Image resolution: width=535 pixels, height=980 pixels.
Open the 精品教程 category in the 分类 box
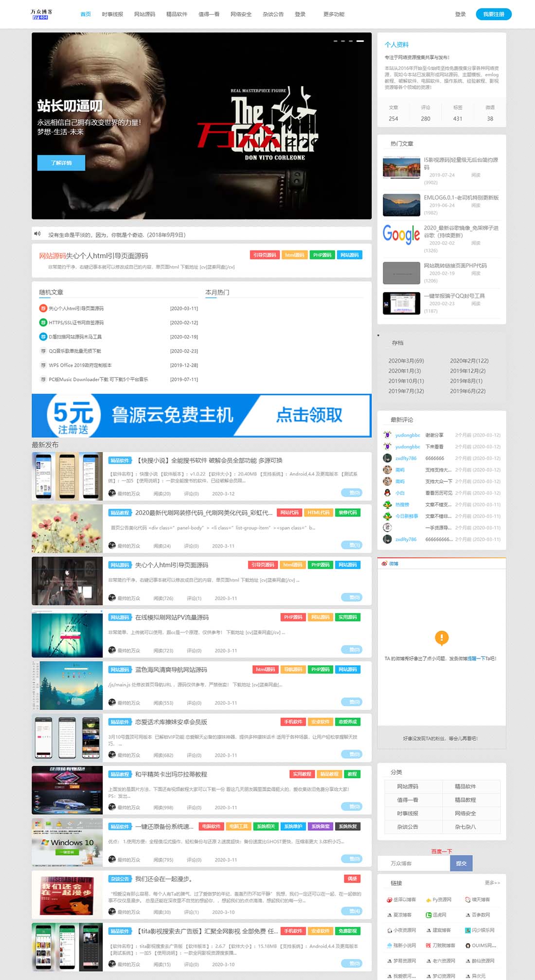pos(465,800)
